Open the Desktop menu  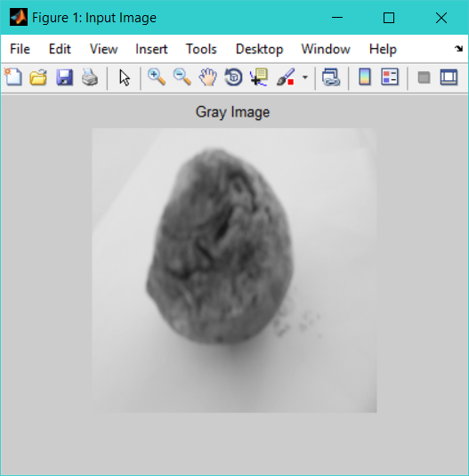(x=259, y=49)
